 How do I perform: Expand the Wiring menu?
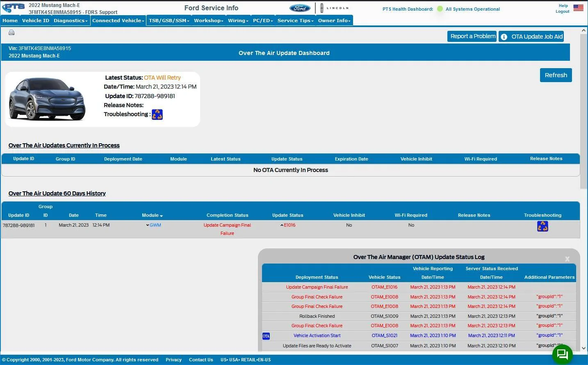[x=238, y=21]
